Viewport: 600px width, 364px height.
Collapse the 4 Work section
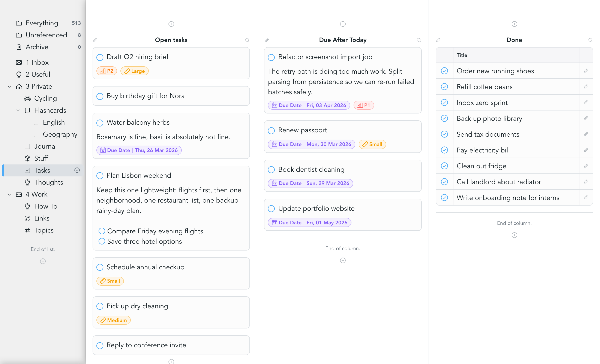tap(9, 194)
